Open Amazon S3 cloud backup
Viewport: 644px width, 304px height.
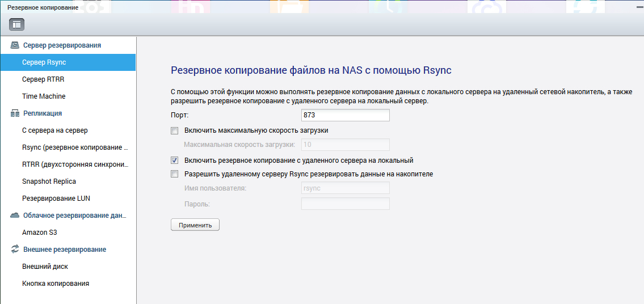click(40, 233)
